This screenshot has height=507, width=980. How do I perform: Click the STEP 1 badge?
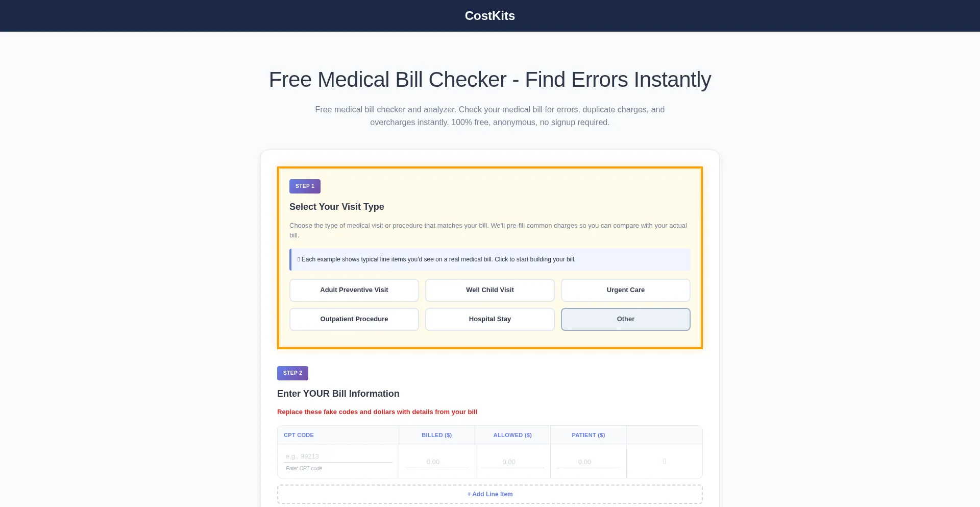tap(305, 186)
